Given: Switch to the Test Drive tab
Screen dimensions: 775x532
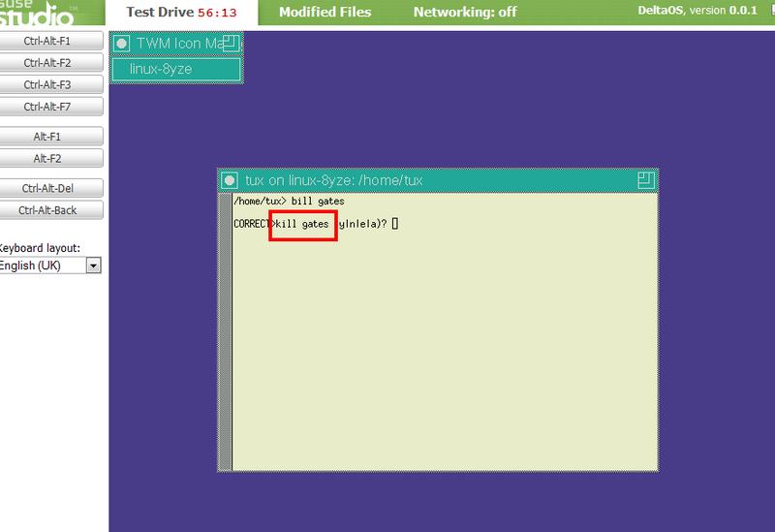Looking at the screenshot, I should coord(190,12).
